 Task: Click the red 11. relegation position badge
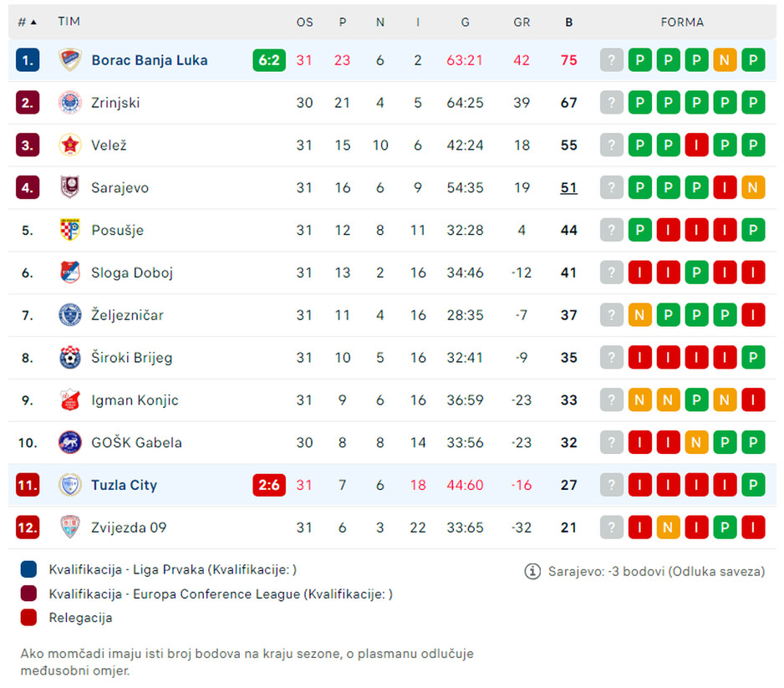(x=28, y=485)
